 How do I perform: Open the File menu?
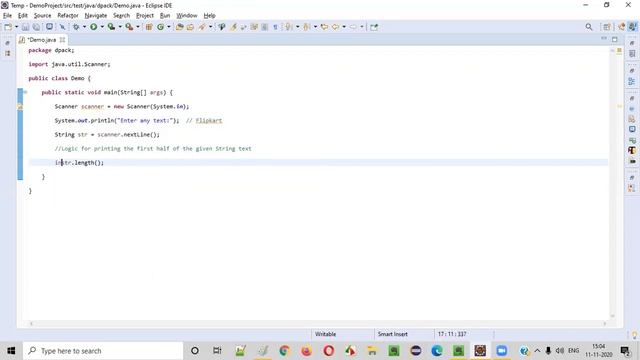7,16
